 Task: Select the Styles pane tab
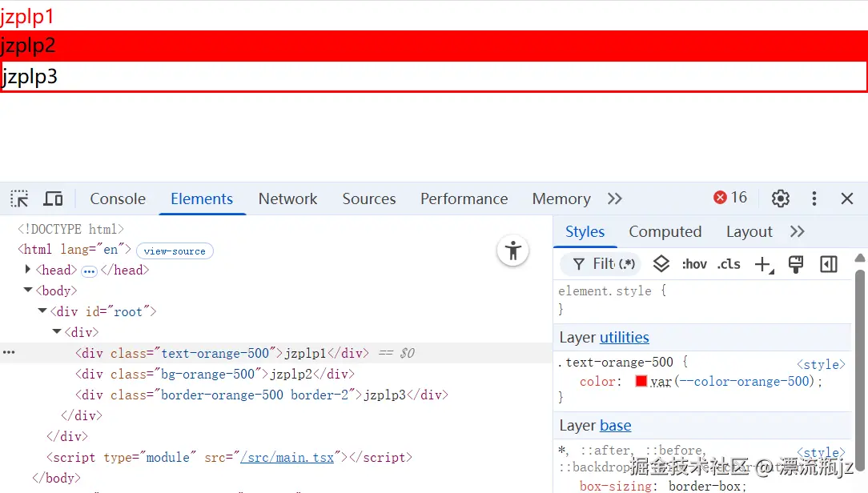click(x=585, y=231)
